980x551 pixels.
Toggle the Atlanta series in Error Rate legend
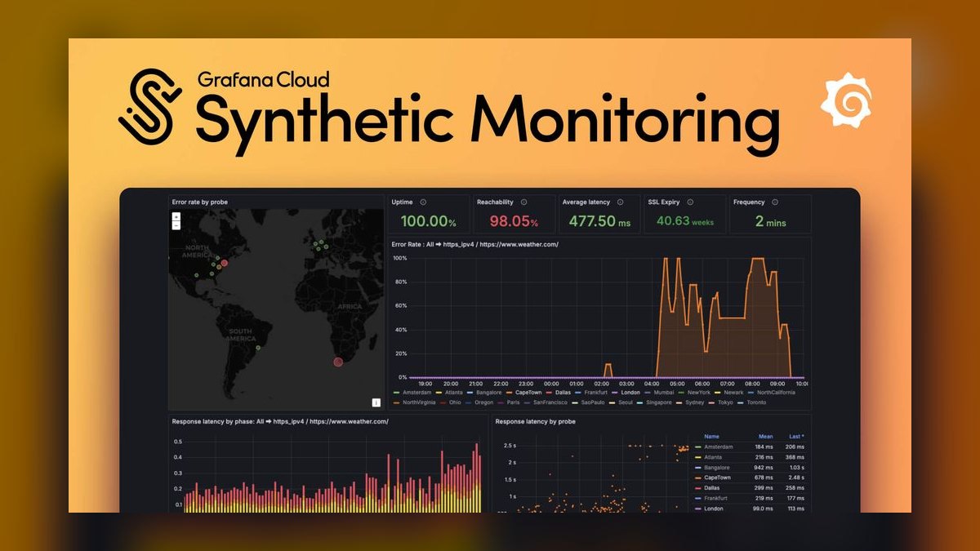pos(448,393)
